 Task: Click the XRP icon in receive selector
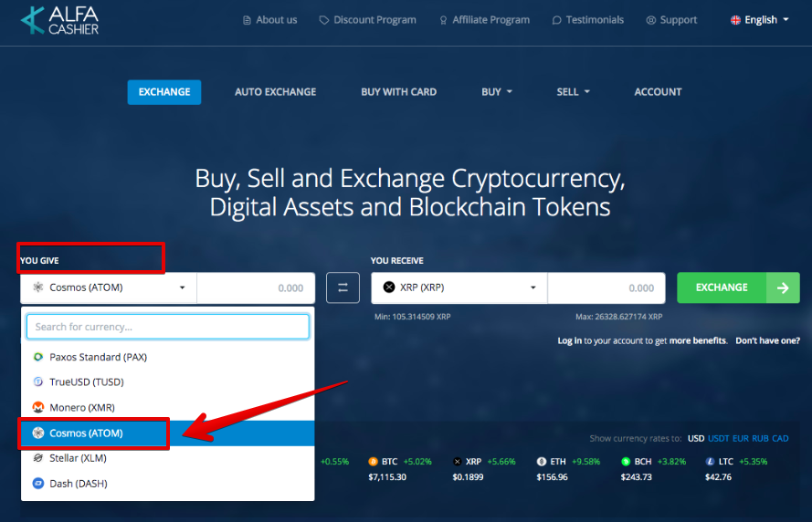tap(389, 287)
